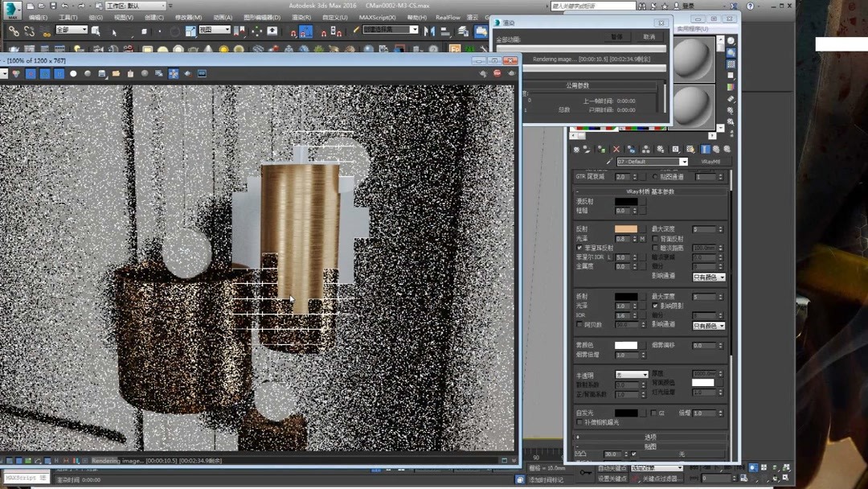Click the save image icon in frame buffer toolbar
868x489 pixels.
102,74
